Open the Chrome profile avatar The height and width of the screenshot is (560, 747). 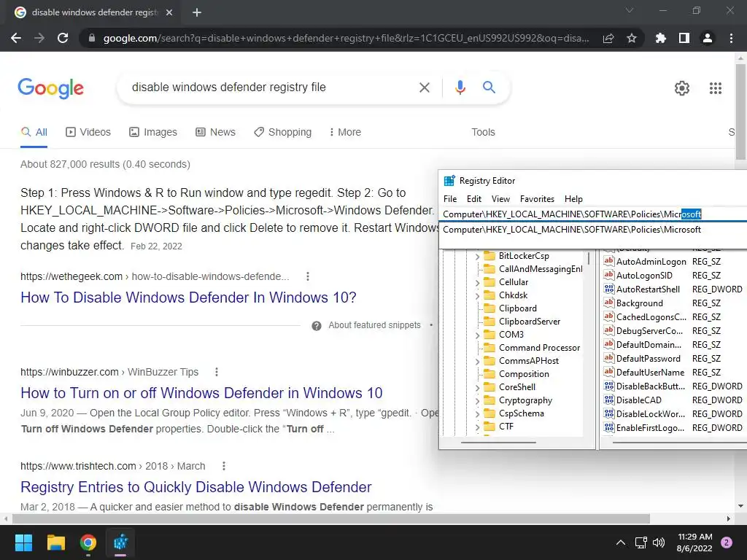708,38
